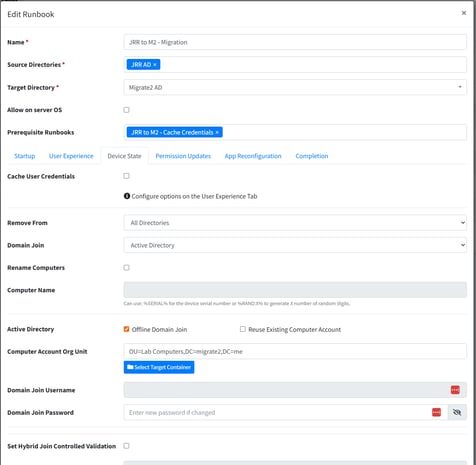Go to the App Reconfiguration tab
Image resolution: width=476 pixels, height=465 pixels.
click(x=253, y=156)
